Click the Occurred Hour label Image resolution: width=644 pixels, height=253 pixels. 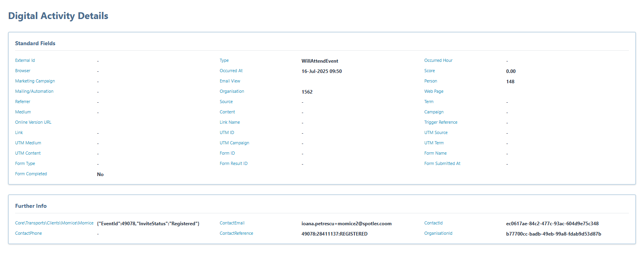[x=438, y=60]
